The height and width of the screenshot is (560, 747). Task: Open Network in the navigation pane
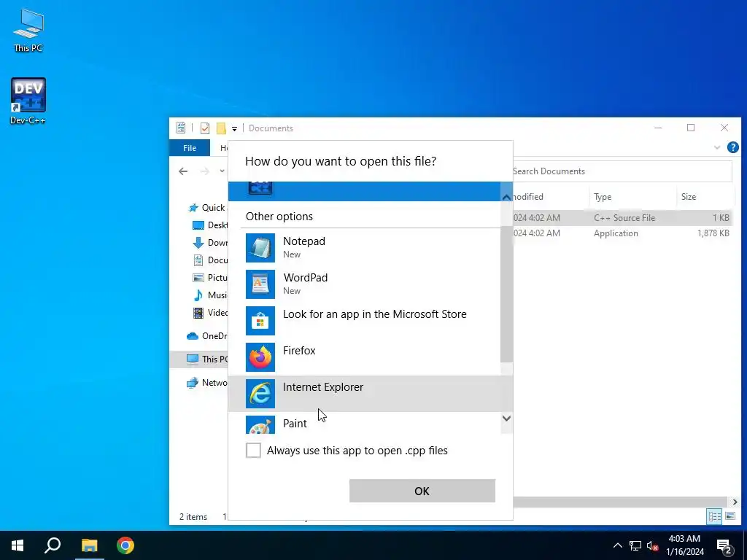207,383
